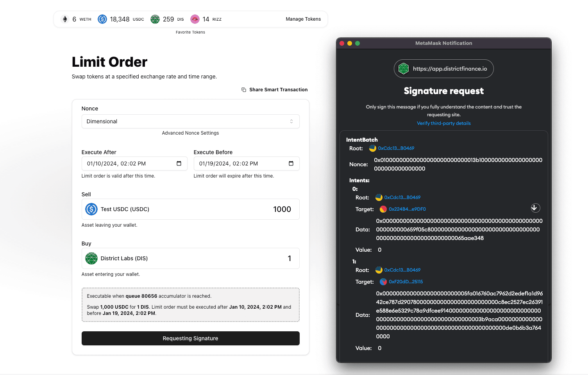Viewport: 588px width, 375px height.
Task: Click Intent 1 Data hex value
Action: (x=459, y=315)
